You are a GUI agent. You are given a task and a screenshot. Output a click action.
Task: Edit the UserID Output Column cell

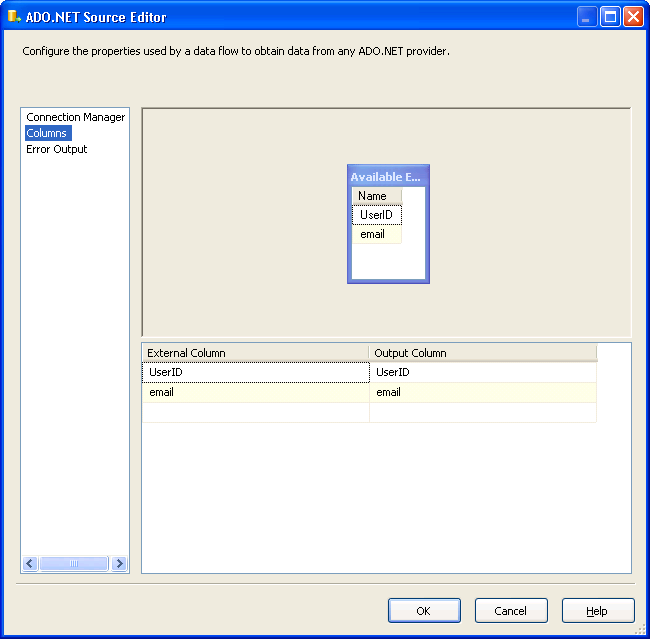tap(483, 372)
